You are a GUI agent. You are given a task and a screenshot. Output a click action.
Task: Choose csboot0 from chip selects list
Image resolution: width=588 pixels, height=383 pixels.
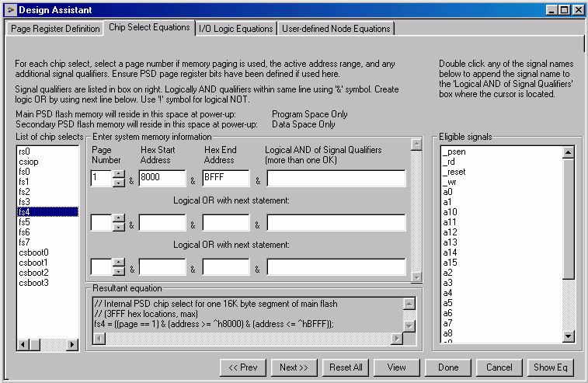(x=33, y=252)
